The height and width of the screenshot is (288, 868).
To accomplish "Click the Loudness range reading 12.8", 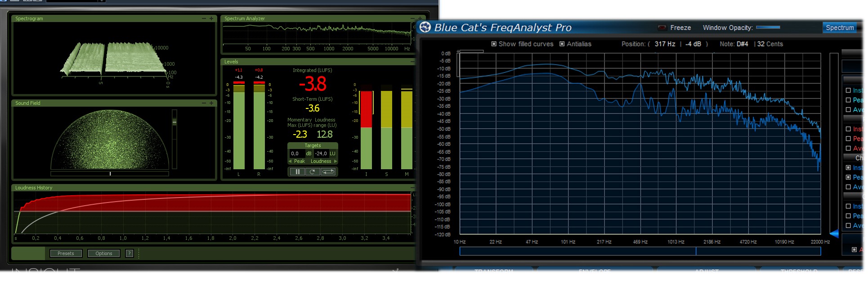I will pos(325,135).
